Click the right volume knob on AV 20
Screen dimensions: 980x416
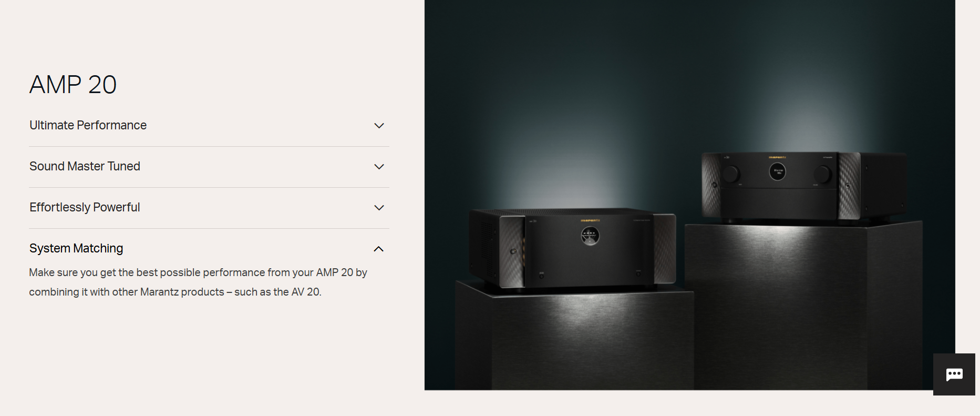point(822,174)
